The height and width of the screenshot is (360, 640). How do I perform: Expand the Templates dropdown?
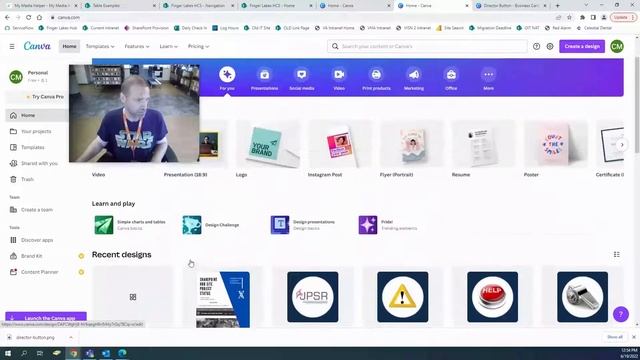pos(100,47)
